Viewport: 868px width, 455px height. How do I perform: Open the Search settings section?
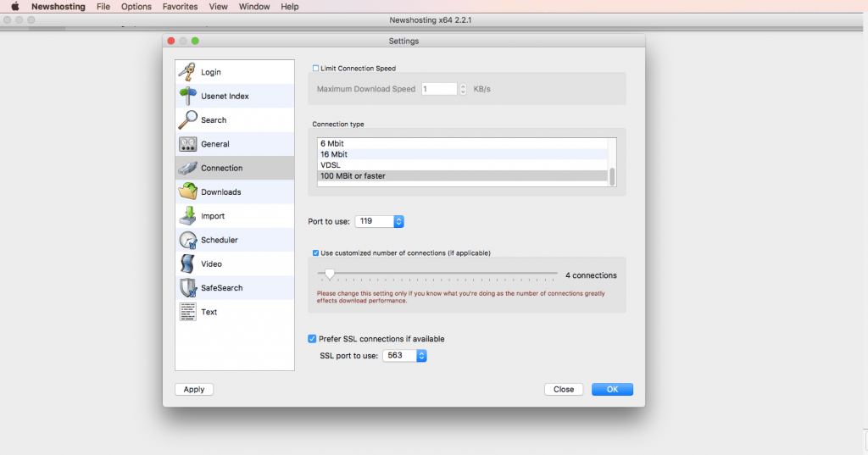click(x=235, y=119)
